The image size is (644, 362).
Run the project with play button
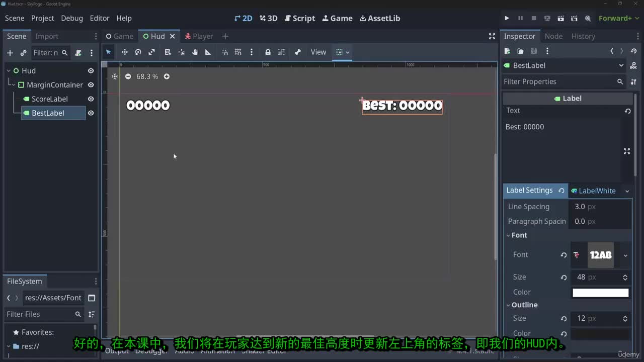(507, 18)
